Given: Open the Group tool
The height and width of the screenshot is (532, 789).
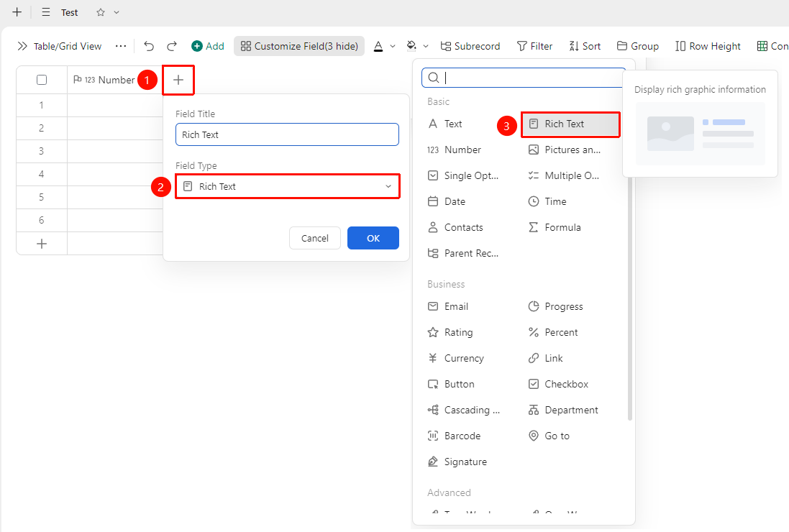Looking at the screenshot, I should (x=637, y=46).
